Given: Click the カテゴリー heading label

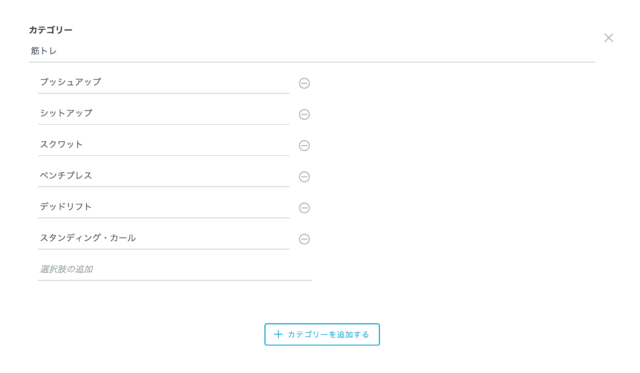Looking at the screenshot, I should click(x=51, y=30).
